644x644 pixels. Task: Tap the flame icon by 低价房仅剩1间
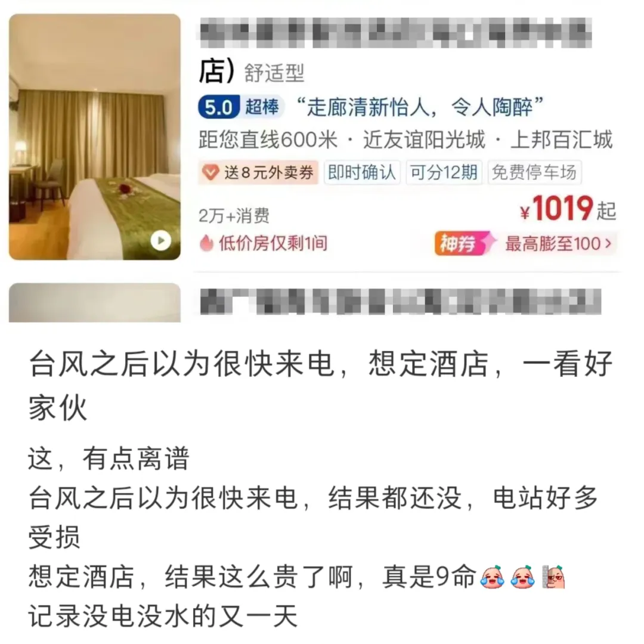coord(206,243)
